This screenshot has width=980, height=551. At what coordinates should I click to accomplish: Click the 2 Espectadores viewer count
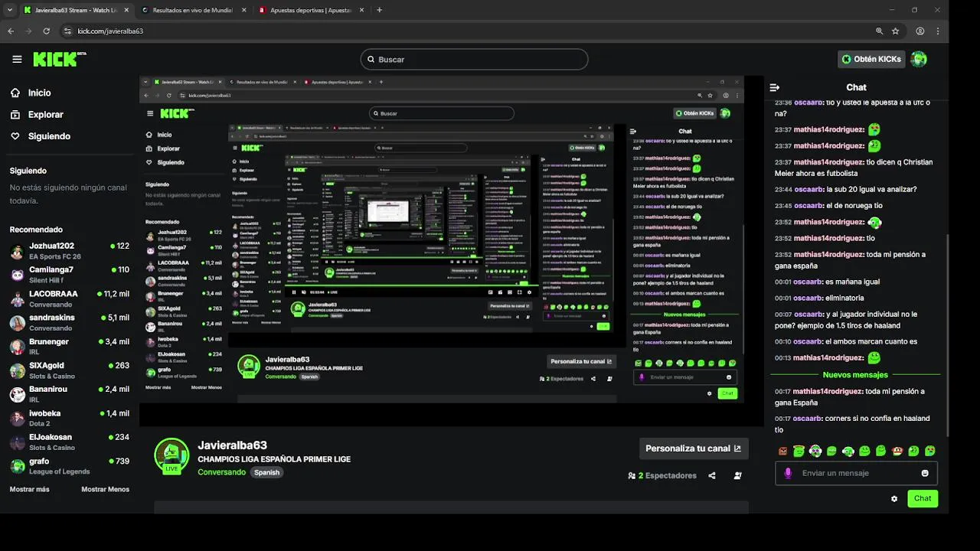[x=662, y=475]
